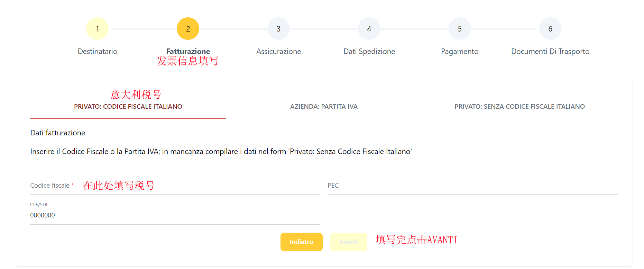Select the step 2 Fatturazione circle
The image size is (644, 269).
(188, 29)
